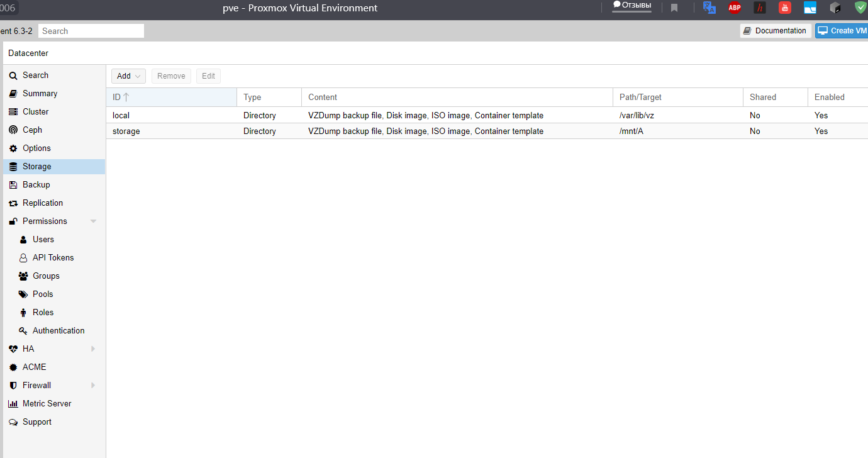Click the Ceph icon in sidebar
This screenshot has width=868, height=458.
(x=13, y=130)
